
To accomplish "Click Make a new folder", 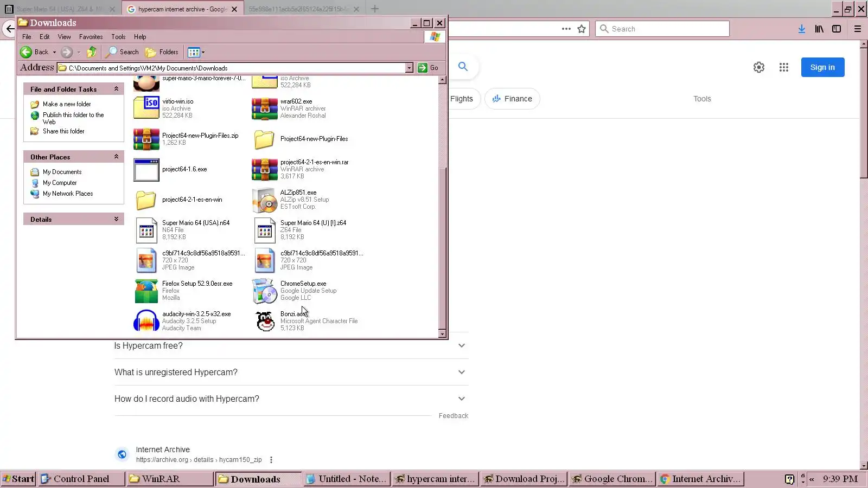I will click(x=67, y=104).
